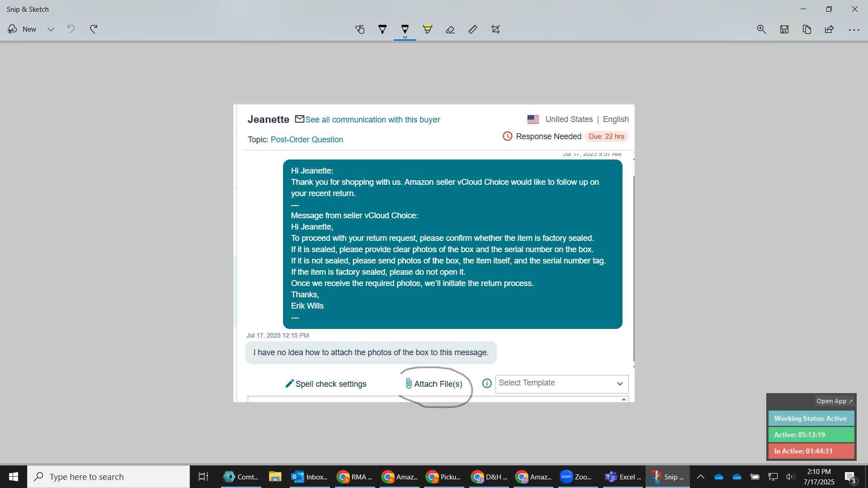Click the volume speaker tray icon

(790, 477)
